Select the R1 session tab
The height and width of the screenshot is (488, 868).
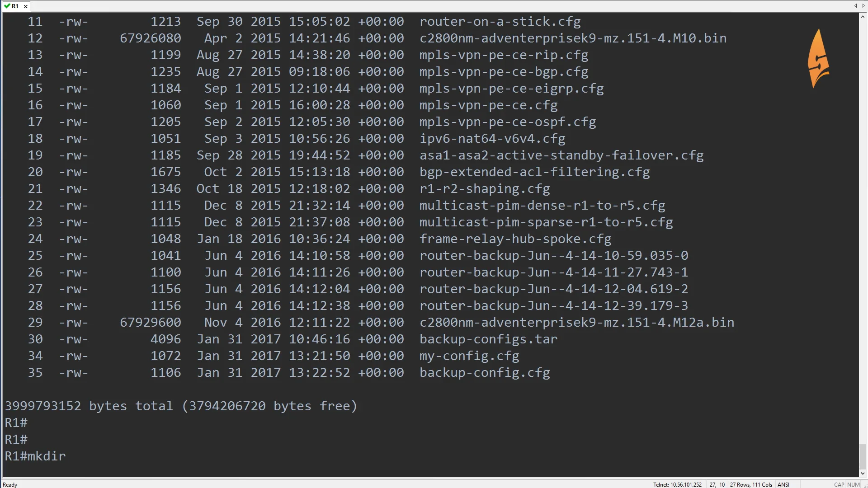click(x=15, y=6)
